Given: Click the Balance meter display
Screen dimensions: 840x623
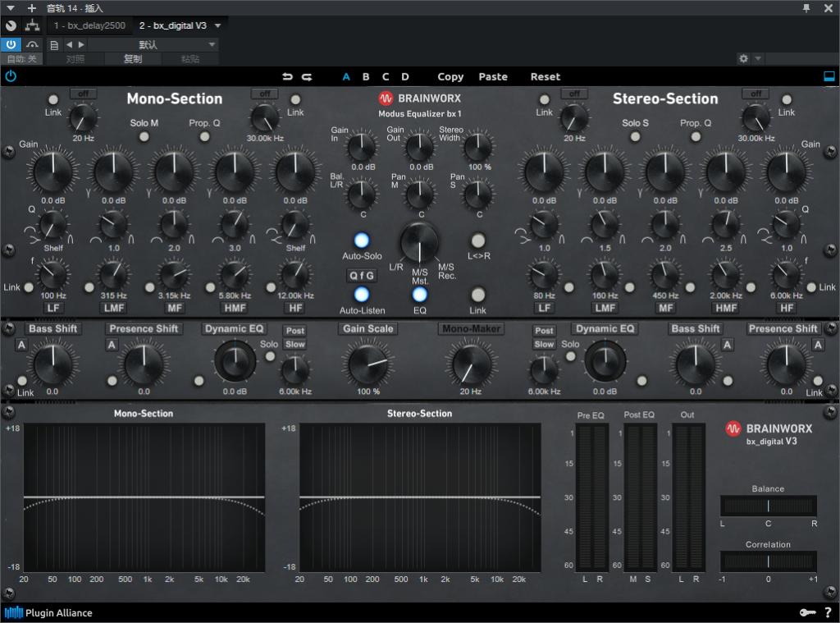Looking at the screenshot, I should [x=768, y=506].
